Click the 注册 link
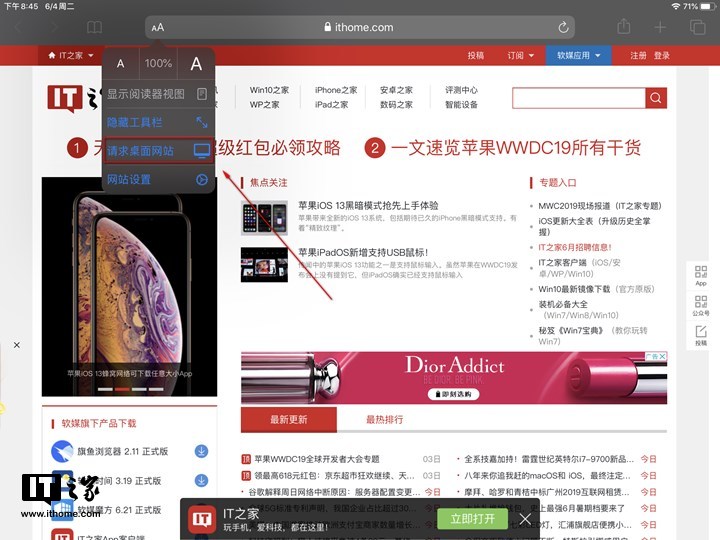Image resolution: width=720 pixels, height=540 pixels. (x=638, y=56)
